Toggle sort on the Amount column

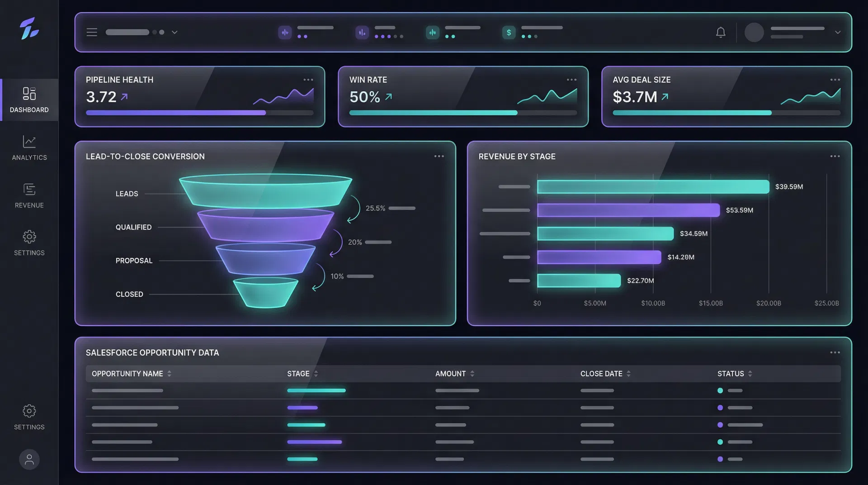click(472, 374)
